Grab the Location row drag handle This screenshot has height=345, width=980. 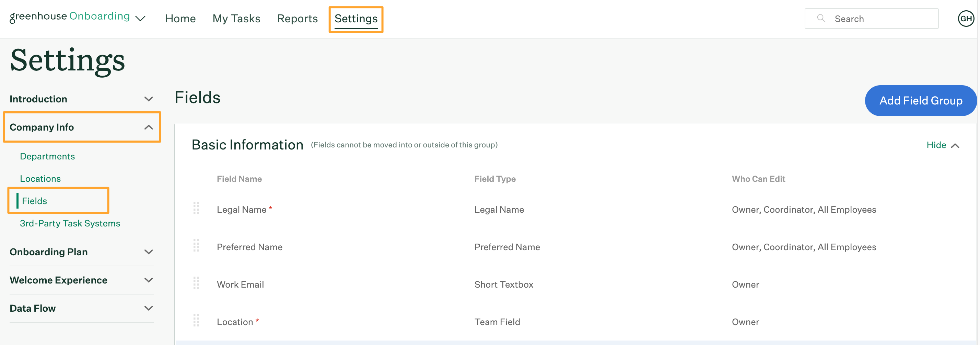click(196, 321)
